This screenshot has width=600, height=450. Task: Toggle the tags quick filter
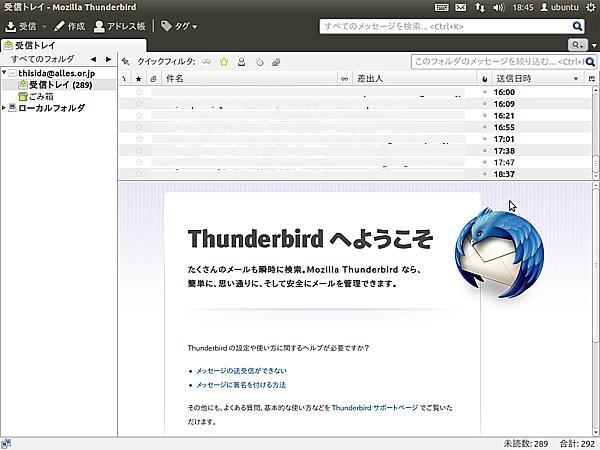coord(259,62)
